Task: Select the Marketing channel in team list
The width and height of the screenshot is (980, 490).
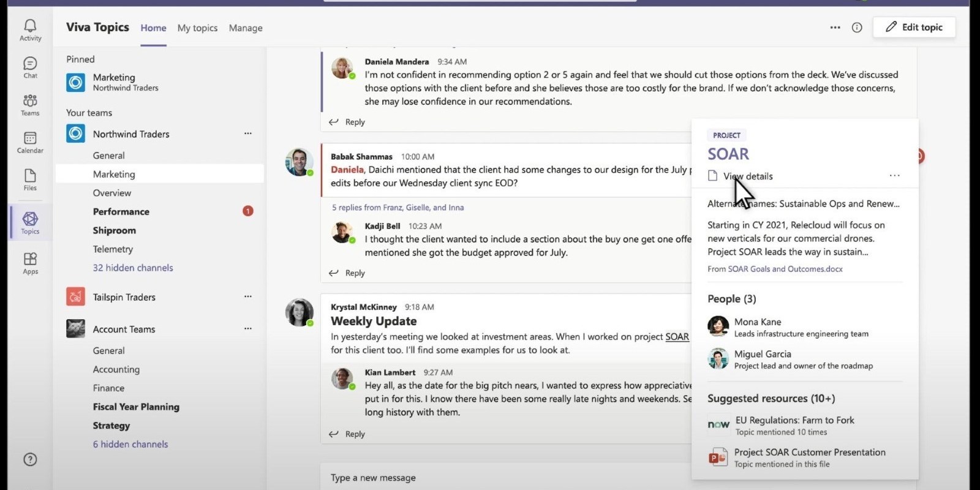Action: 159,174
